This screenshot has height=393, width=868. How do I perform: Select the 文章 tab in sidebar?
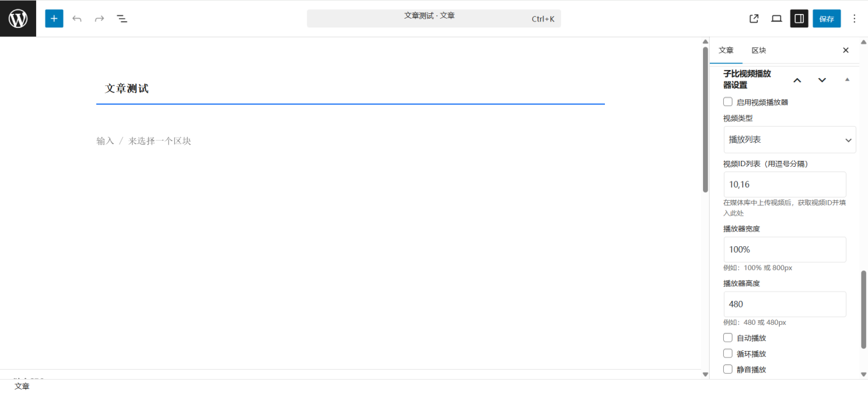click(726, 51)
